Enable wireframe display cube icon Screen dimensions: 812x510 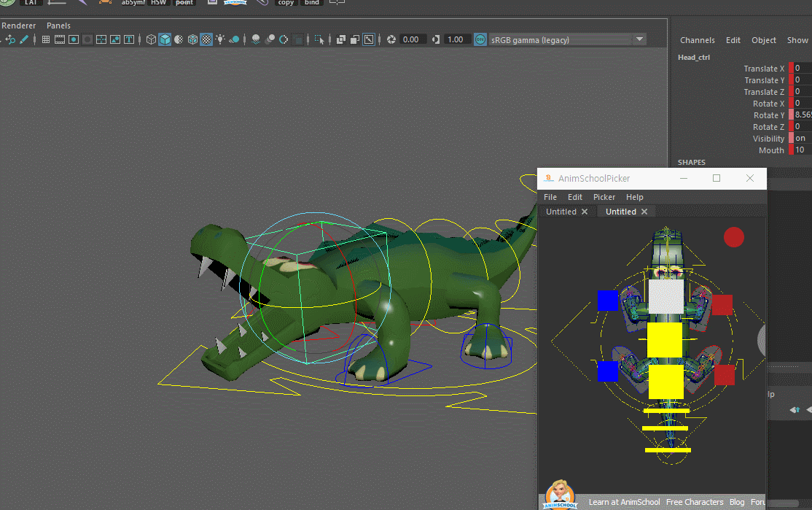151,39
